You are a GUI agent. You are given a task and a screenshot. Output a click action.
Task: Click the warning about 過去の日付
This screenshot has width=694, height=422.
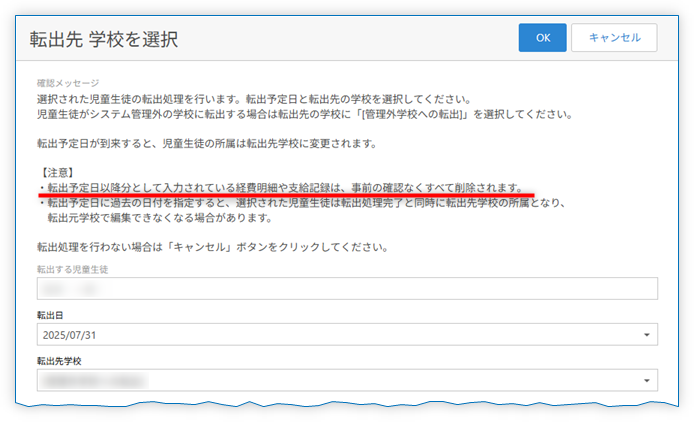(x=300, y=203)
